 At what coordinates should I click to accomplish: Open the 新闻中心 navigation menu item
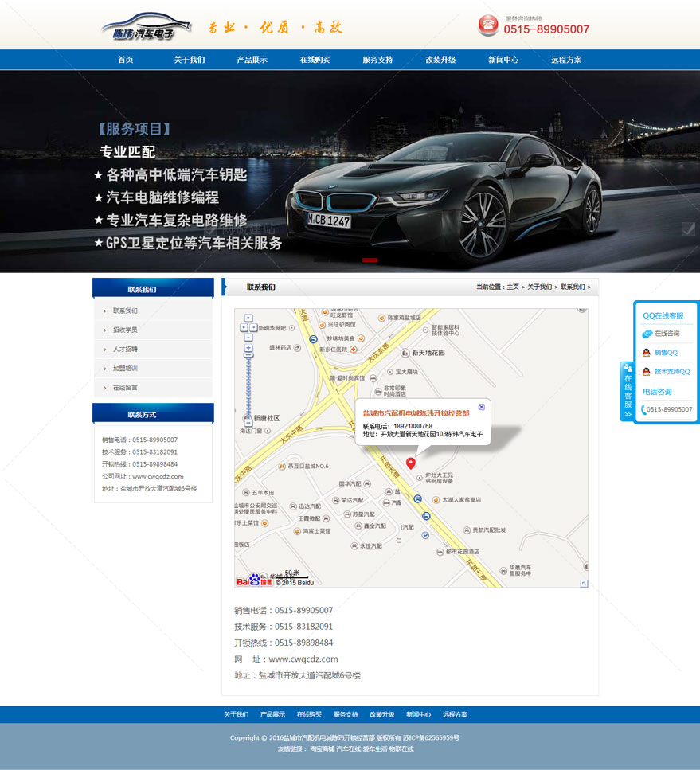point(503,60)
